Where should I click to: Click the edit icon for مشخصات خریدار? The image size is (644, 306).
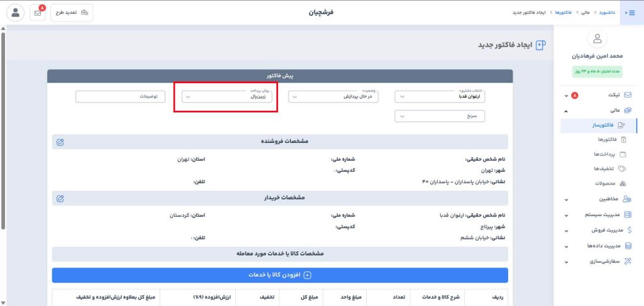[x=60, y=198]
